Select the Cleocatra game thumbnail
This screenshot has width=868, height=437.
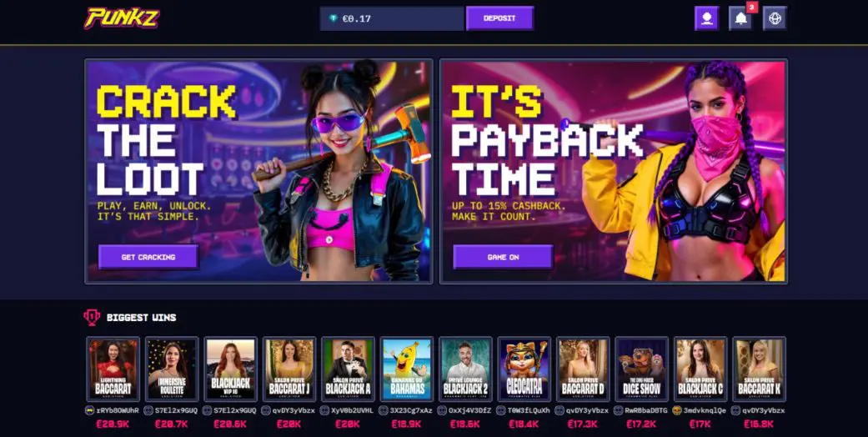pos(524,369)
